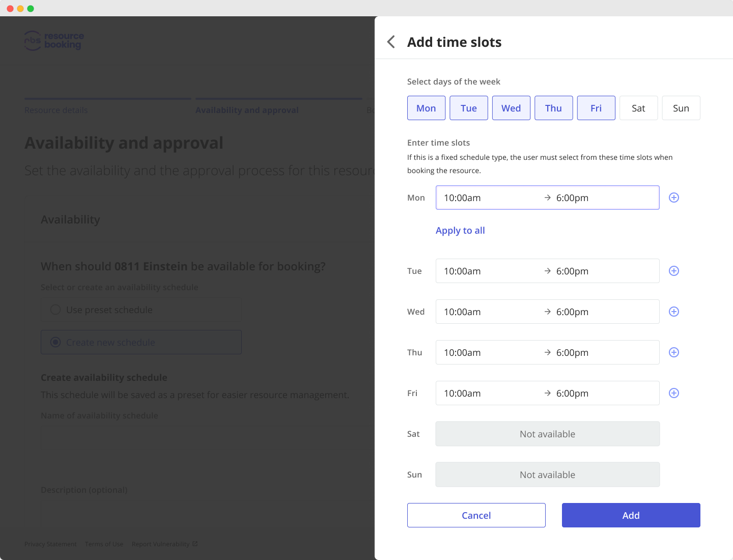Open the Availability and approval tab
Image resolution: width=733 pixels, height=560 pixels.
click(x=247, y=110)
